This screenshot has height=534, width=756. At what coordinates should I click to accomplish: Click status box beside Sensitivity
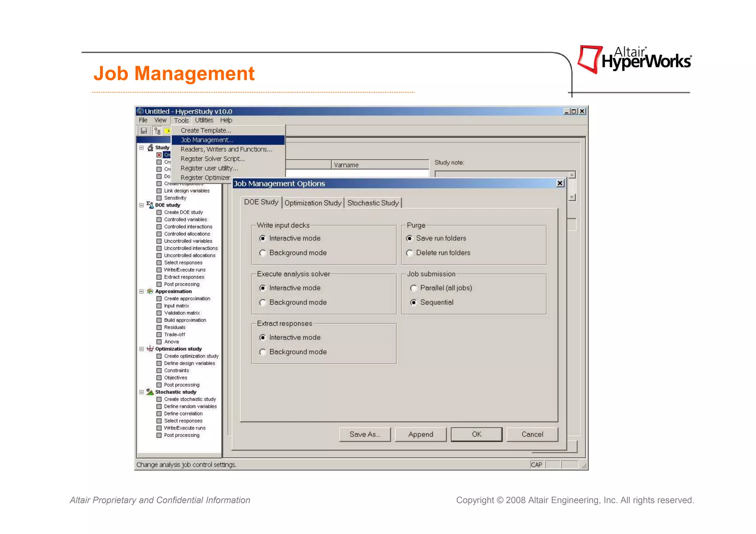[159, 198]
